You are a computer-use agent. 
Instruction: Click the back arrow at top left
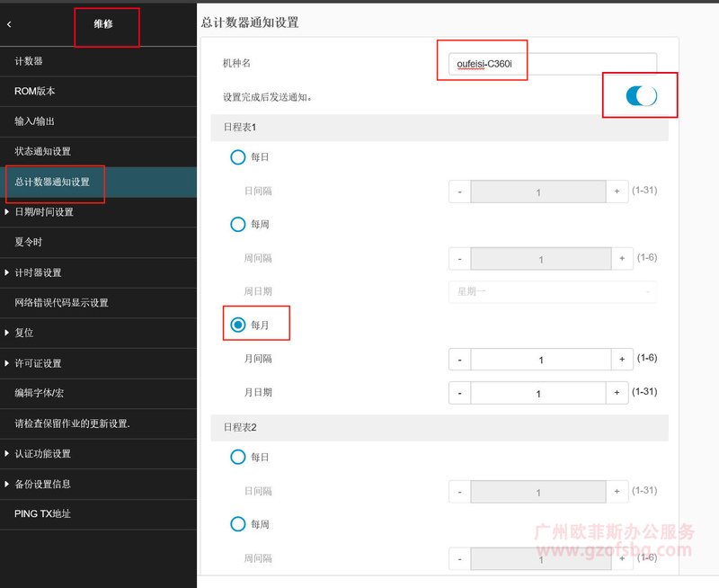tap(9, 23)
